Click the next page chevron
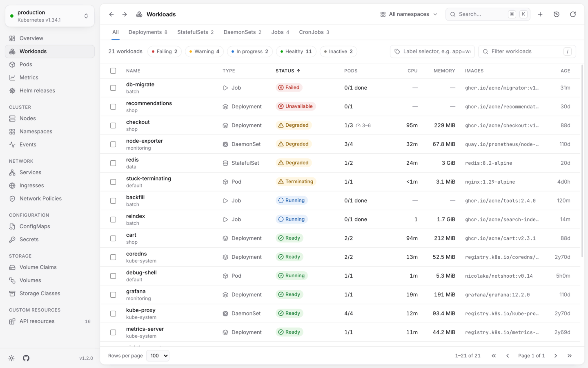This screenshot has width=588, height=368. pyautogui.click(x=556, y=356)
